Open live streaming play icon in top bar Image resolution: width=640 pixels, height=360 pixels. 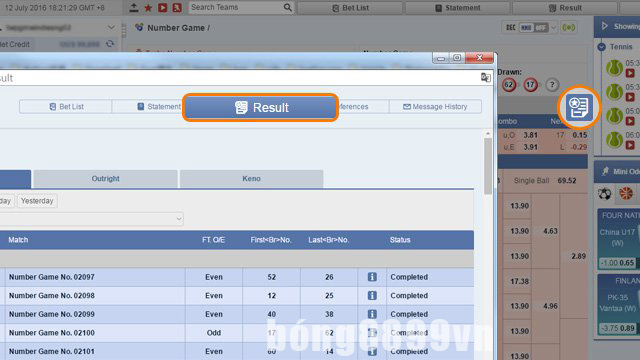(x=162, y=7)
